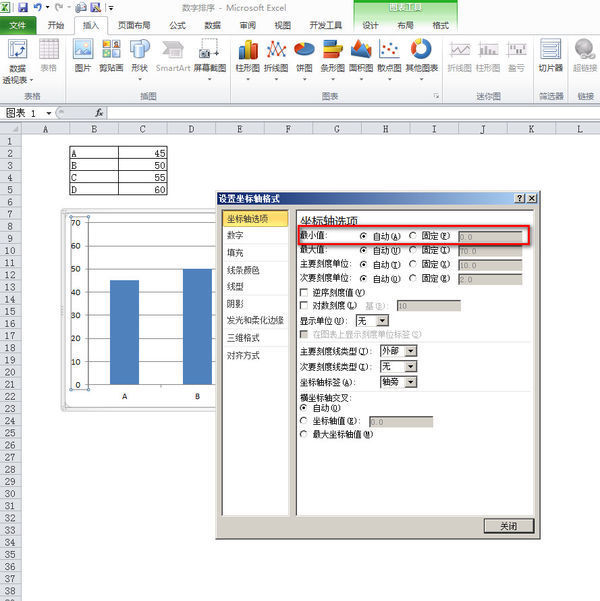Select Line Color (线条颜色) in dialog sidebar

243,270
